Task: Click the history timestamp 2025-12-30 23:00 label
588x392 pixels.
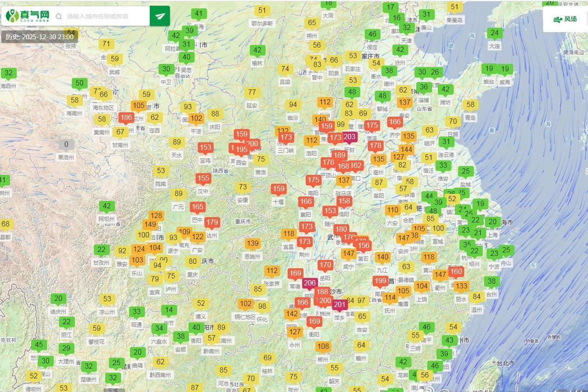Action: pos(40,37)
